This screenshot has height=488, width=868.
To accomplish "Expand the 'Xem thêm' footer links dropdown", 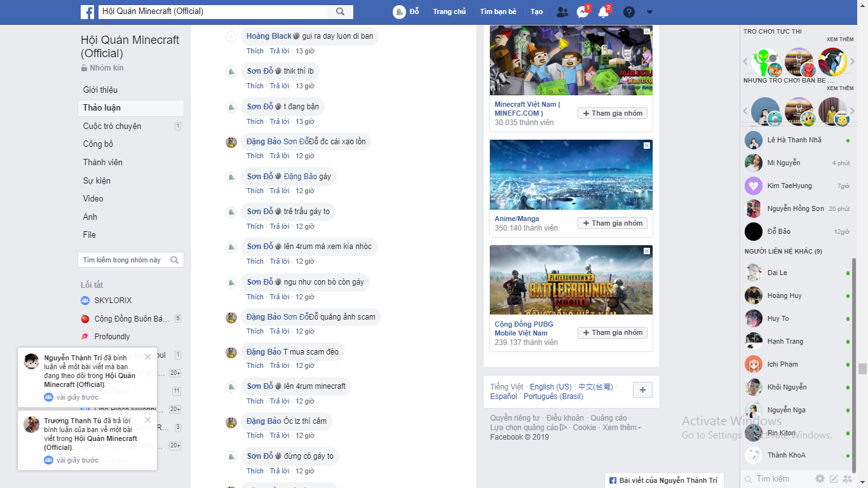I will [x=621, y=428].
